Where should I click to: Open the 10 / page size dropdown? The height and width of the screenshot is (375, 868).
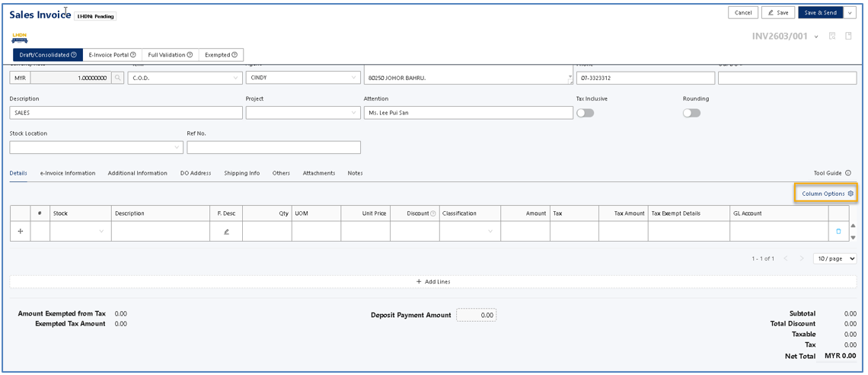tap(834, 259)
